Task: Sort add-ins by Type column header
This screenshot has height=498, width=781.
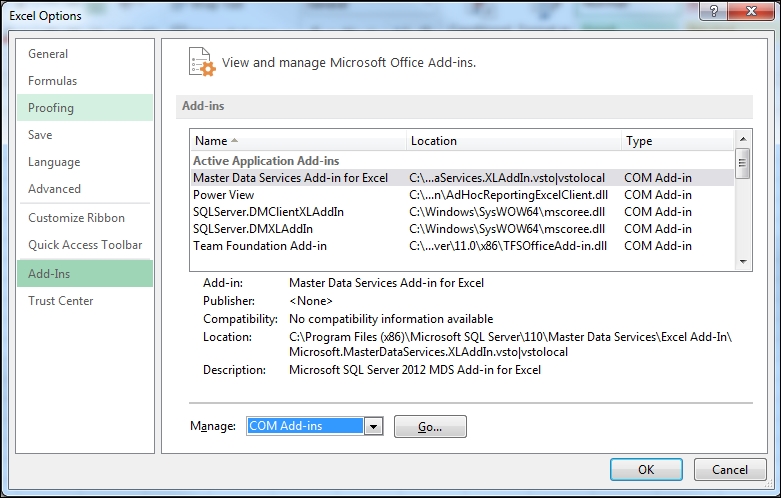Action: coord(677,141)
